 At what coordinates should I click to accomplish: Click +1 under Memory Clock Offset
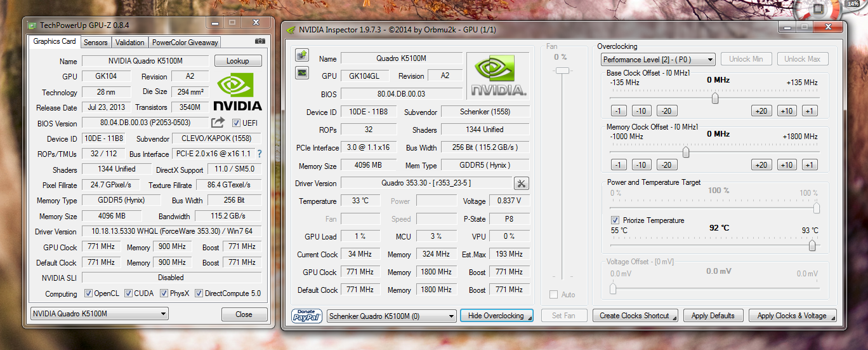(x=809, y=165)
